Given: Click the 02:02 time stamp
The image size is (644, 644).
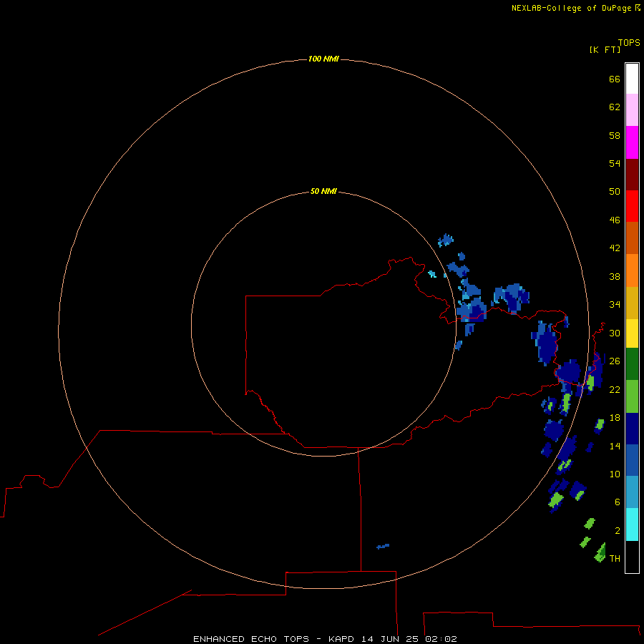Looking at the screenshot, I should click(x=441, y=639).
